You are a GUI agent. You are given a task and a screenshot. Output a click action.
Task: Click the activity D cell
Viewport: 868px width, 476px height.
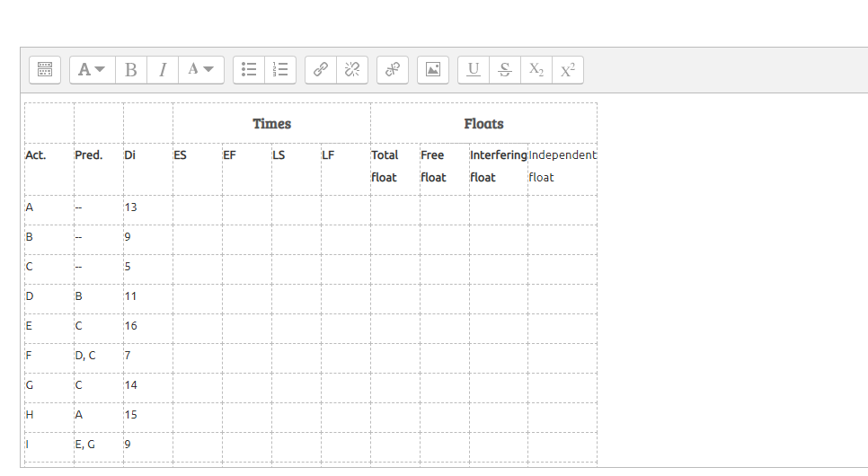(x=49, y=299)
